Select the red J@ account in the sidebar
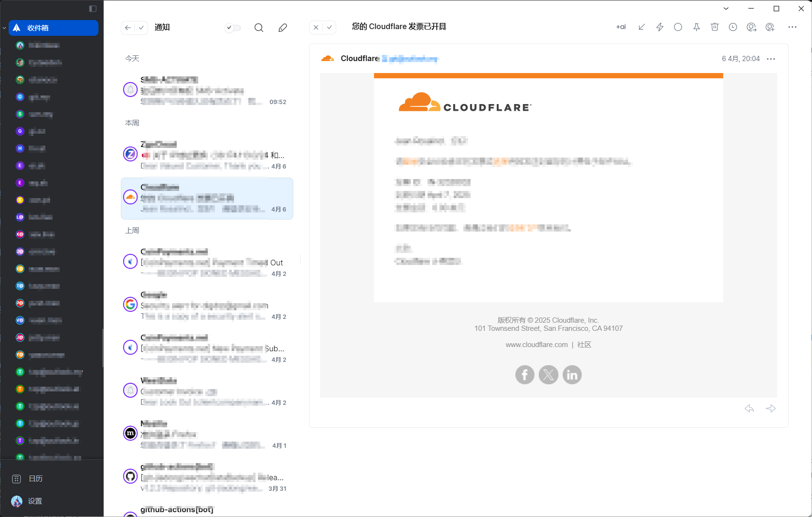The image size is (812, 517). coord(20,338)
